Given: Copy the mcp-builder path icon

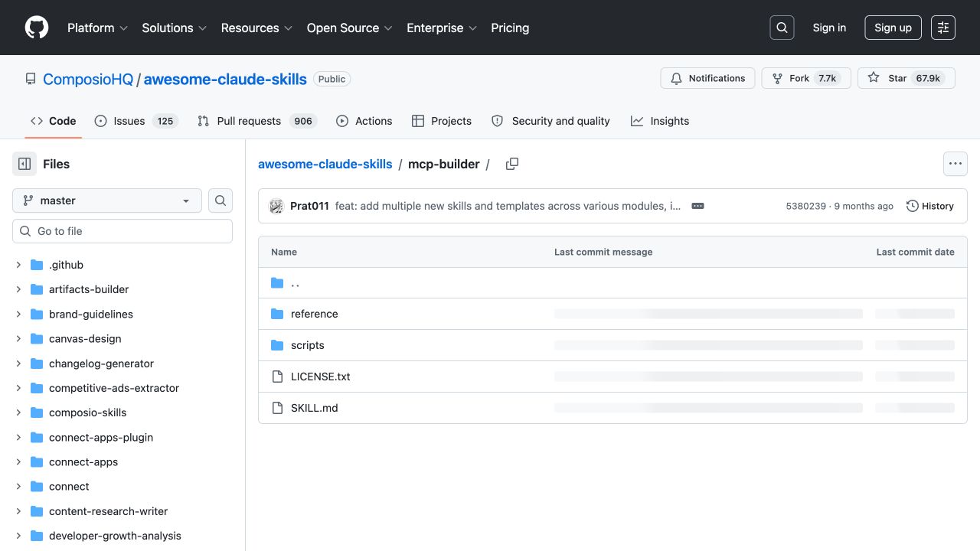Looking at the screenshot, I should (512, 164).
